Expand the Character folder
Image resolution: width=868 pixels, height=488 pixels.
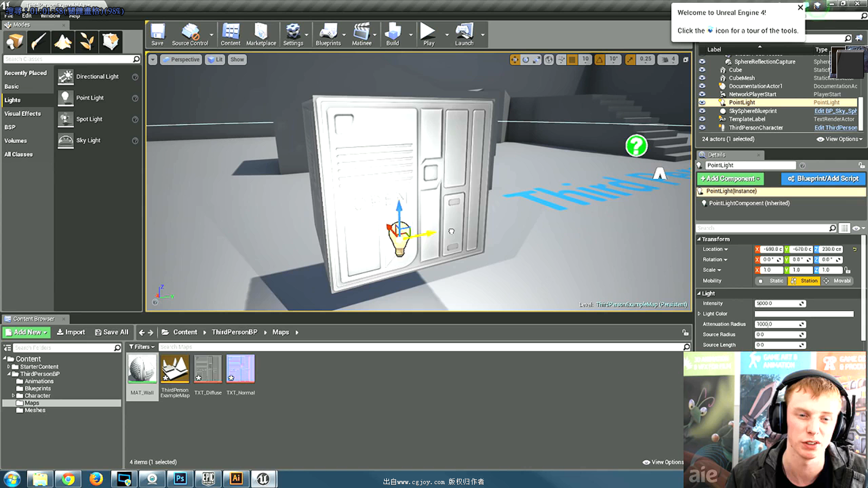pos(13,396)
